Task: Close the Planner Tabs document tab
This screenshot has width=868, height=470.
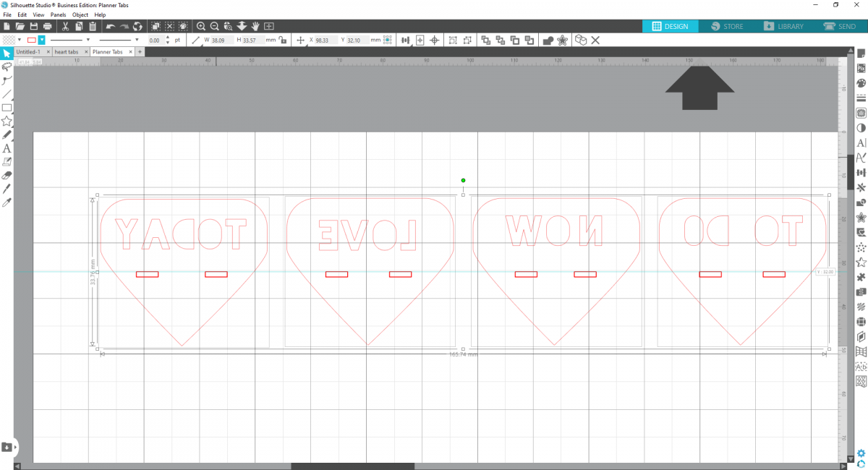Action: (129, 52)
